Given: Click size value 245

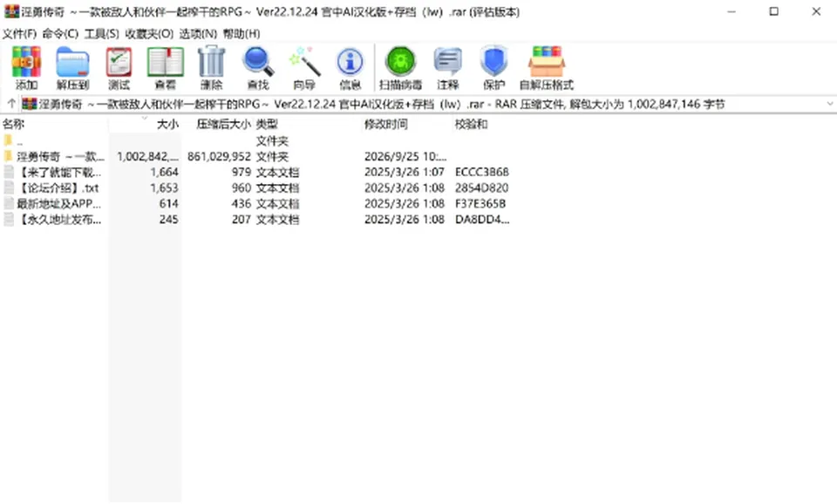Looking at the screenshot, I should (168, 220).
